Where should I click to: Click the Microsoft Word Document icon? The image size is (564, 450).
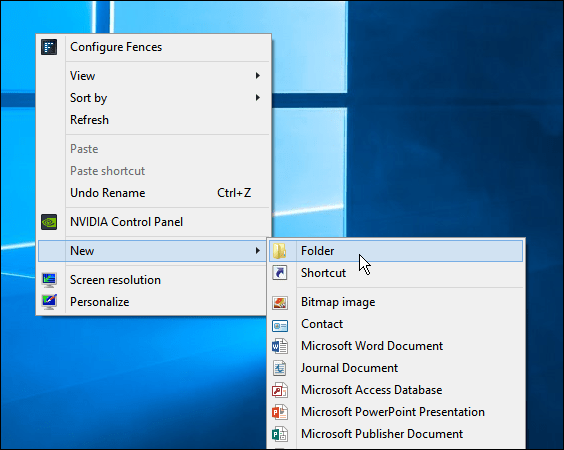click(279, 346)
